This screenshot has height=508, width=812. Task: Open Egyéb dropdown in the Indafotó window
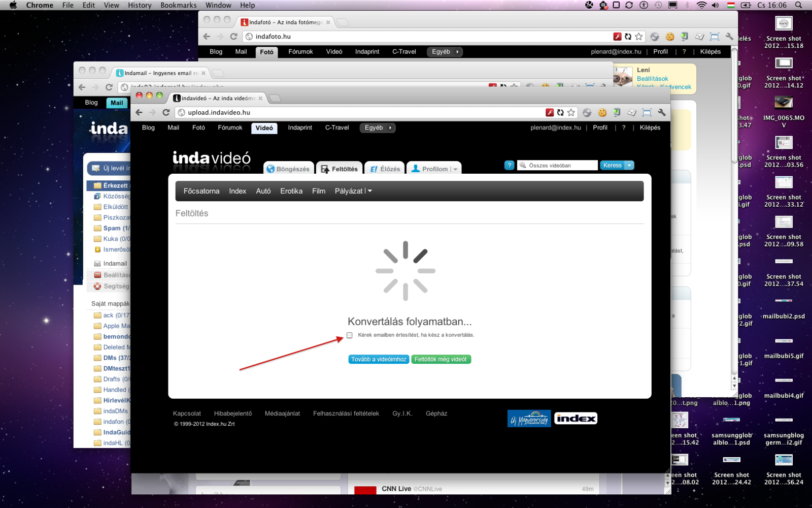point(445,52)
